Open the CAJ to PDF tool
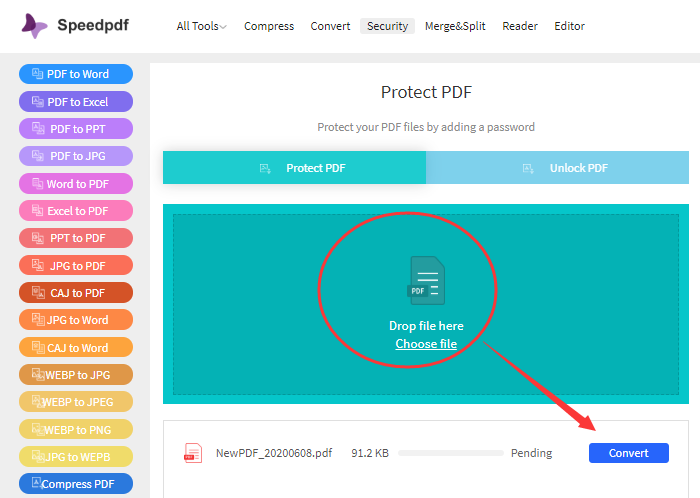The image size is (700, 498). tap(76, 293)
